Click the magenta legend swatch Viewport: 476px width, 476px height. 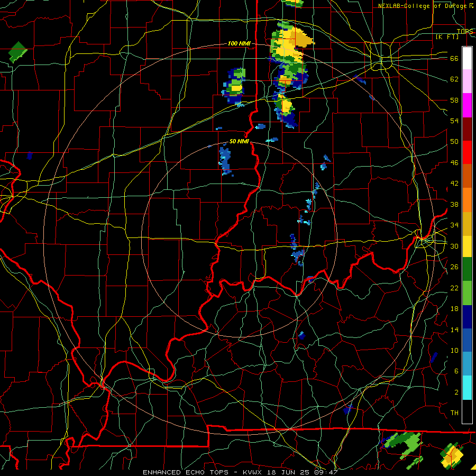pos(467,105)
